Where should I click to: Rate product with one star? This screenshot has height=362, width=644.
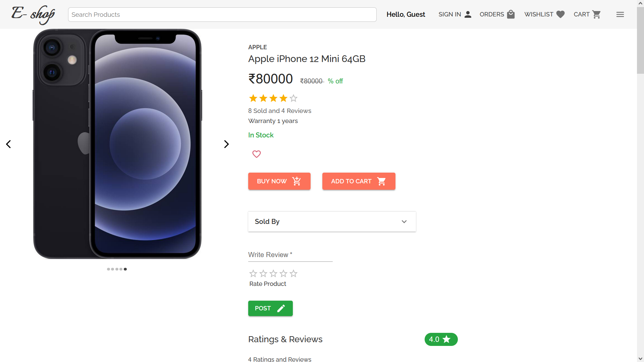[x=253, y=274]
